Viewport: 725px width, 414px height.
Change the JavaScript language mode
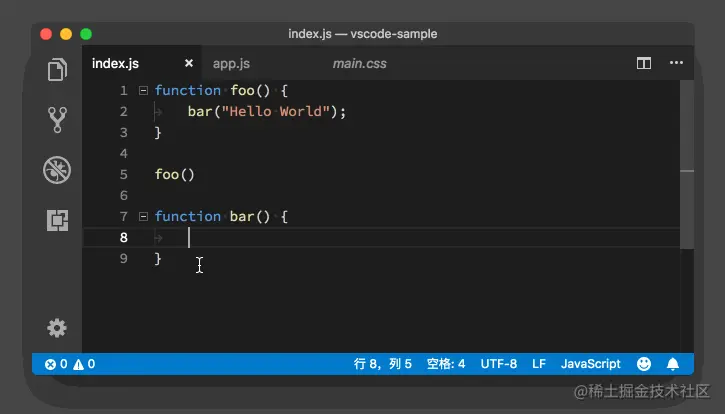click(590, 364)
